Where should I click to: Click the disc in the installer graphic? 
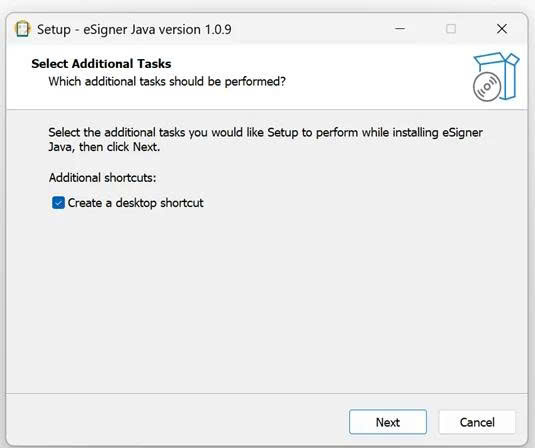coord(487,87)
